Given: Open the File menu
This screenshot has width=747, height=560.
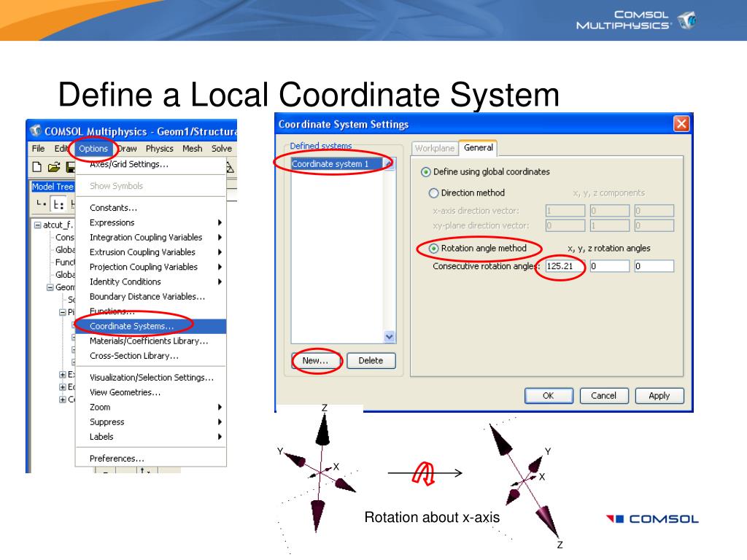Looking at the screenshot, I should pyautogui.click(x=38, y=149).
